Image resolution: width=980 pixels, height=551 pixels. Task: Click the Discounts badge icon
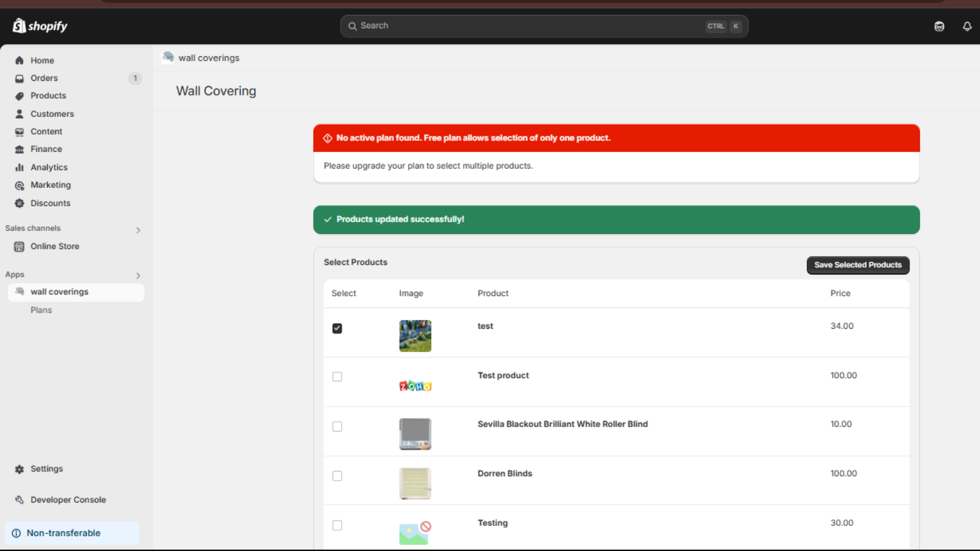tap(20, 203)
